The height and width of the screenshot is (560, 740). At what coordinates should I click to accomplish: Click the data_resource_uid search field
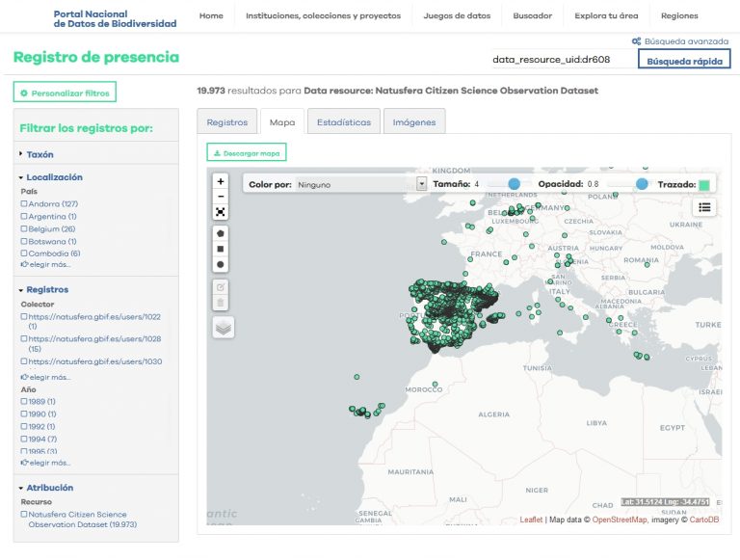coord(562,60)
